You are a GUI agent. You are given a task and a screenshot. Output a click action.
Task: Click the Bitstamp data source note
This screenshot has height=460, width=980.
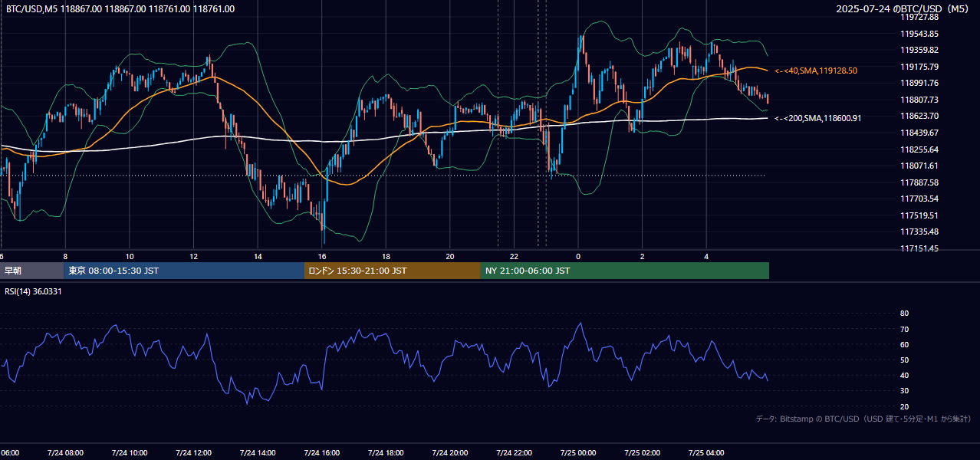point(863,419)
